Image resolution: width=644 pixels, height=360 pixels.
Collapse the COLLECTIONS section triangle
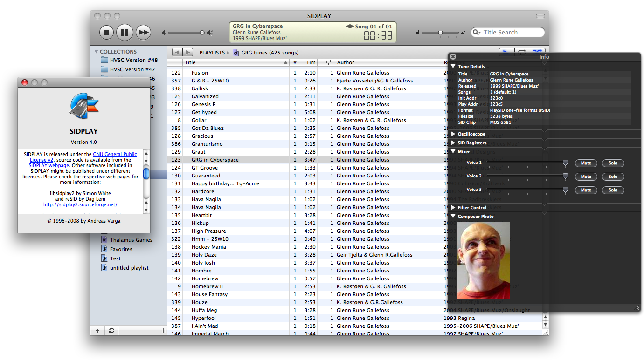pyautogui.click(x=96, y=52)
